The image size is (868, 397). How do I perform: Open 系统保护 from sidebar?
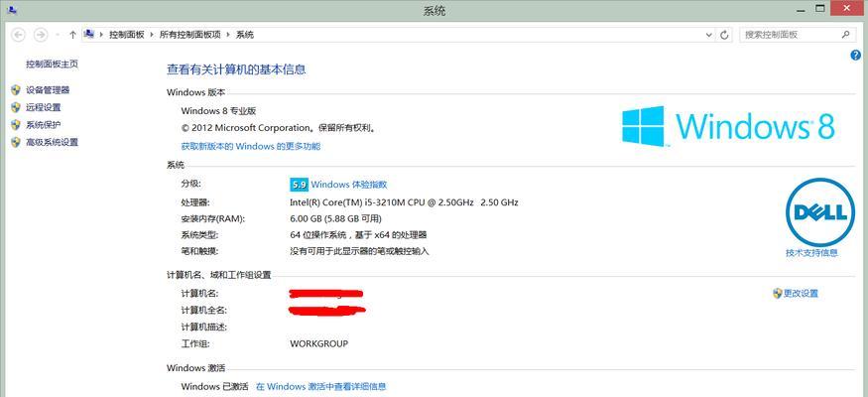tap(44, 125)
